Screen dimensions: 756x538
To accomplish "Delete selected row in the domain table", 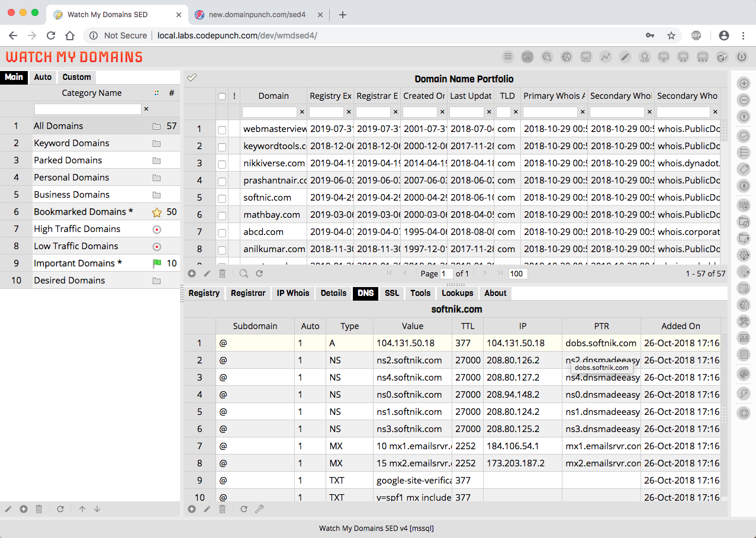I will click(223, 273).
